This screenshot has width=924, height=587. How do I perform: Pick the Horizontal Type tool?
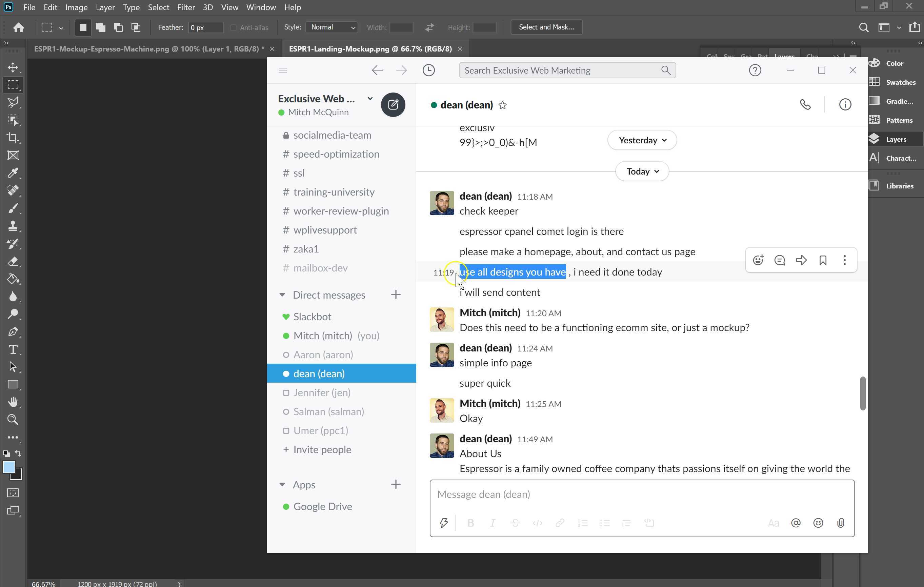[x=13, y=349]
